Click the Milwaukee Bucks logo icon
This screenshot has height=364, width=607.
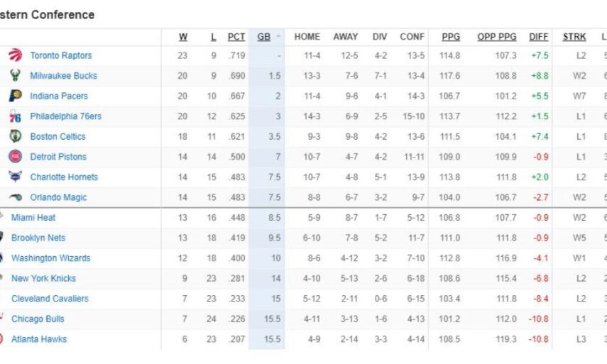[x=15, y=76]
